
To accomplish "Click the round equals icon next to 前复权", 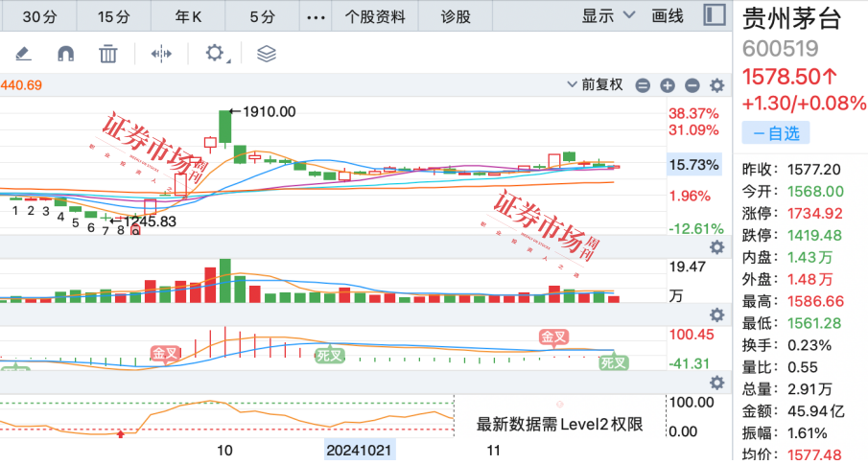I will click(643, 85).
